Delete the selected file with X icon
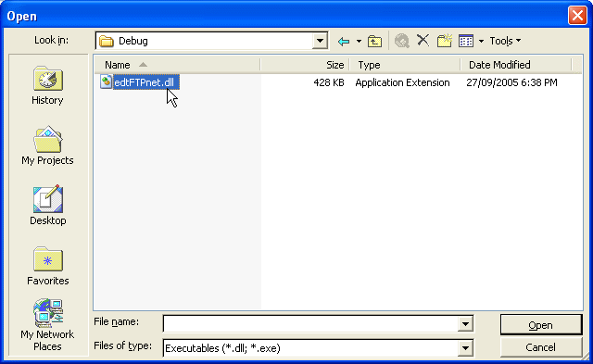Screen dimensions: 593x364 423,40
